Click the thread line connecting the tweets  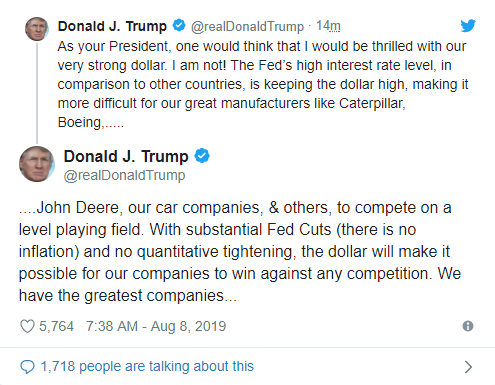(x=37, y=93)
